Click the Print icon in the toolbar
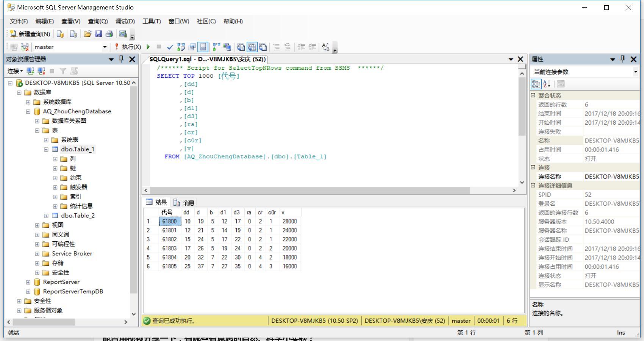The image size is (644, 341). click(109, 34)
